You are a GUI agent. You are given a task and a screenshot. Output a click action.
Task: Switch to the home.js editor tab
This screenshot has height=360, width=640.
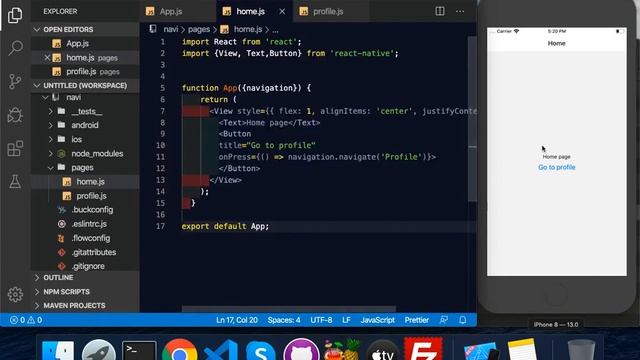pos(254,11)
